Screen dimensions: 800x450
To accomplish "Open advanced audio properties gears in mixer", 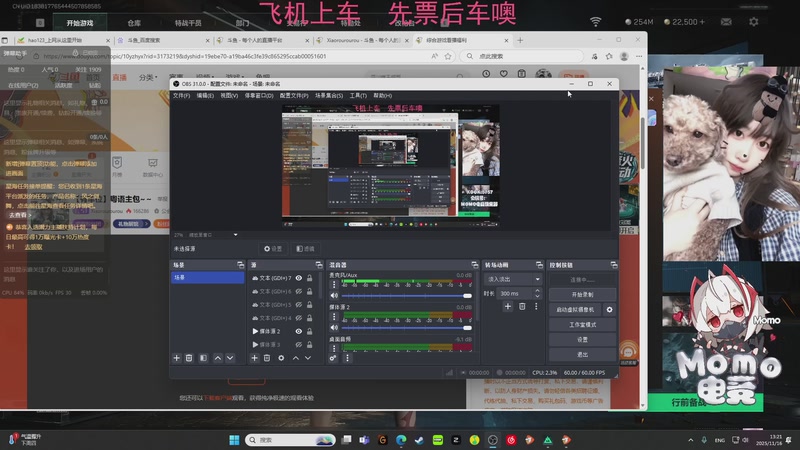I will pyautogui.click(x=333, y=358).
